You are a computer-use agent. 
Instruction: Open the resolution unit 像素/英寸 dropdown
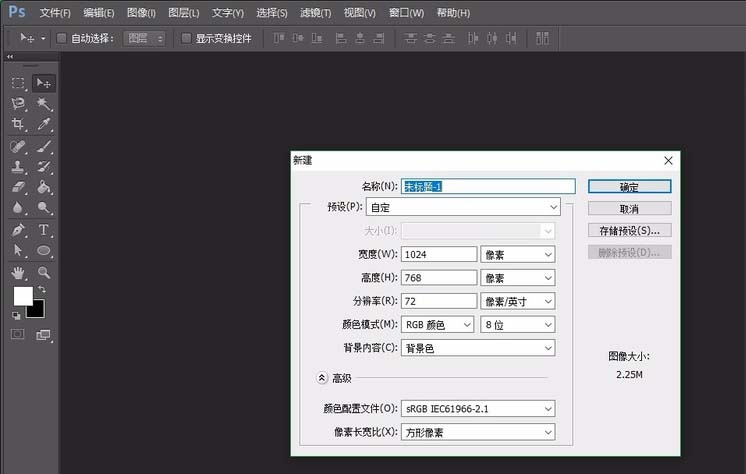518,301
